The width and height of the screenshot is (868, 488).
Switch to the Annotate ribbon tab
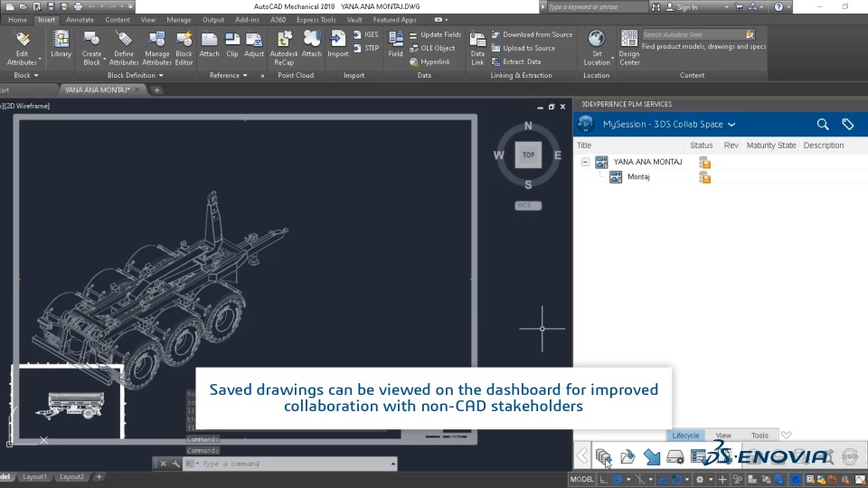coord(80,20)
